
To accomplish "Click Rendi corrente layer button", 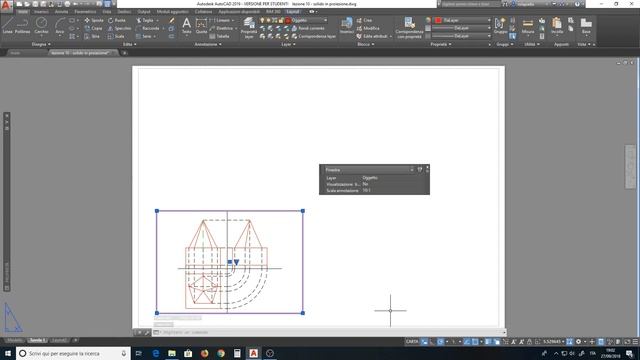I will pyautogui.click(x=308, y=28).
